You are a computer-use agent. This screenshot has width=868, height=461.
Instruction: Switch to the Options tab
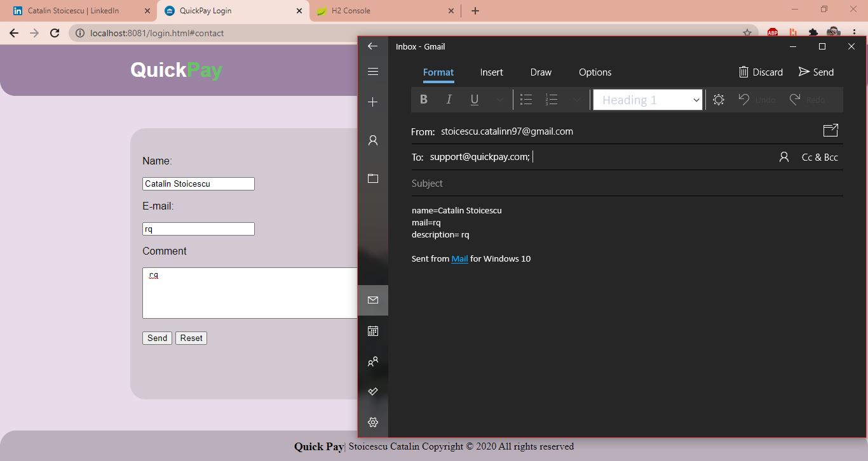pyautogui.click(x=595, y=72)
